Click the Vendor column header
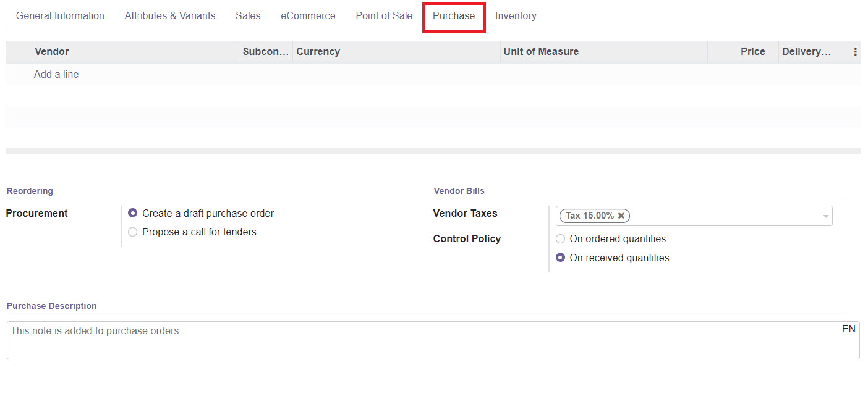 point(51,51)
